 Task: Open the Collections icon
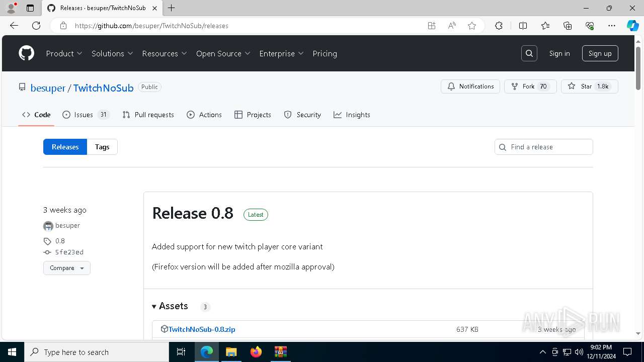pos(568,26)
